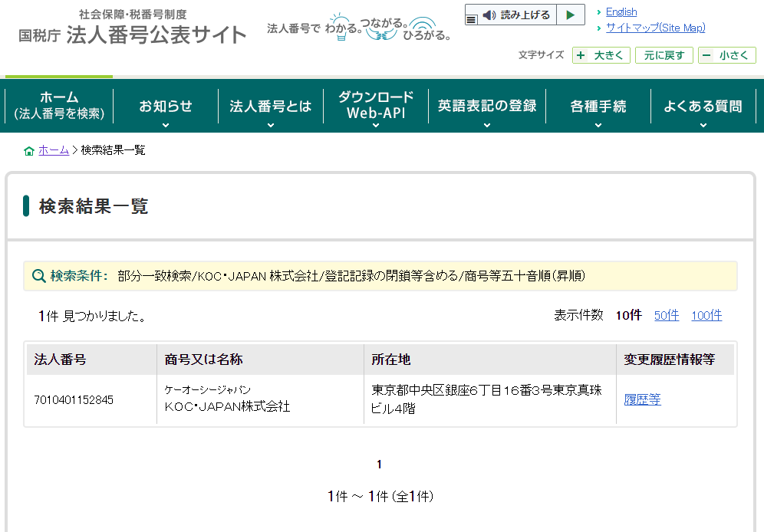
Task: Click the magnifier icon beside 検索条件
Action: click(x=38, y=276)
